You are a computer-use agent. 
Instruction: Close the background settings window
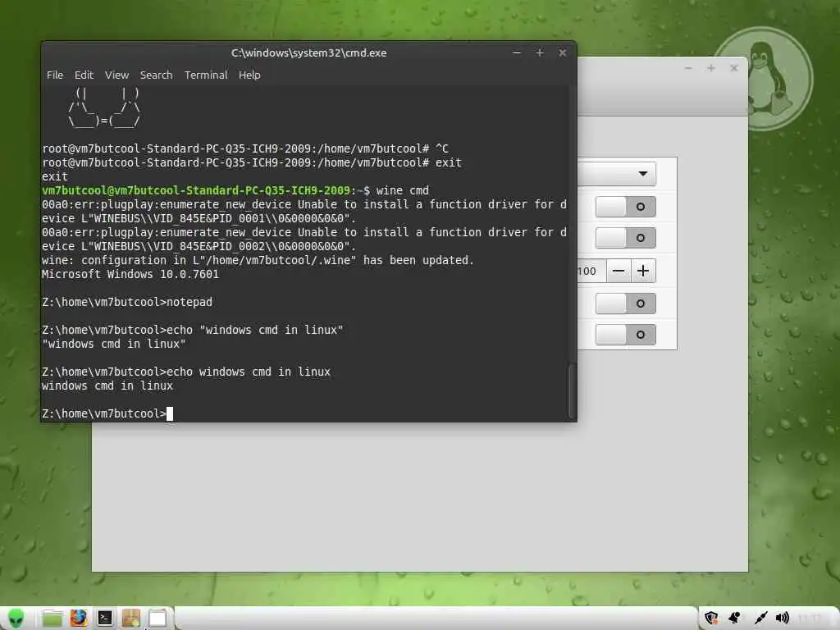[x=734, y=68]
